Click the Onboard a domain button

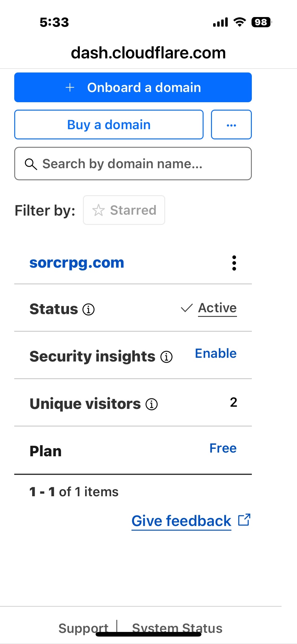[133, 87]
